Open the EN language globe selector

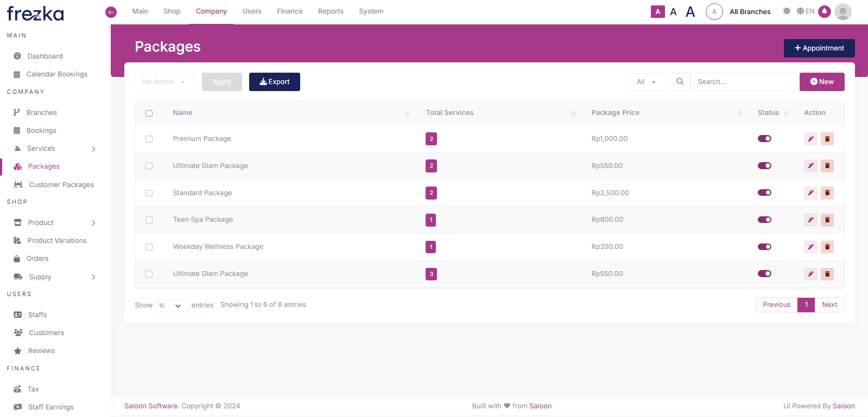pyautogui.click(x=806, y=11)
